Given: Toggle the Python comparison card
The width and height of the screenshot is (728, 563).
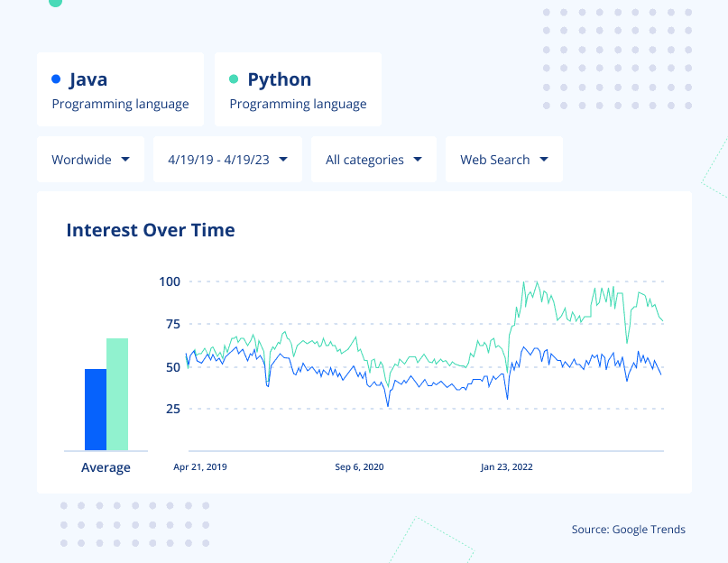Looking at the screenshot, I should coord(298,88).
